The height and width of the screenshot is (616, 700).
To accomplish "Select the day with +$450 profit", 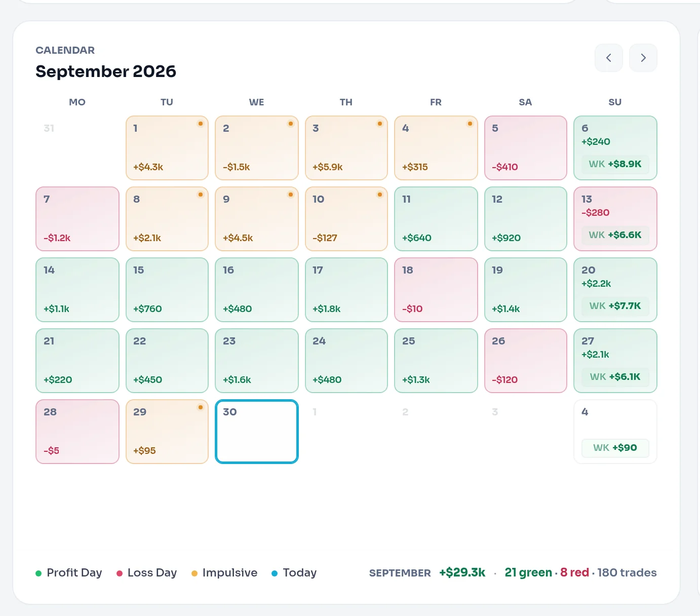I will coord(167,361).
